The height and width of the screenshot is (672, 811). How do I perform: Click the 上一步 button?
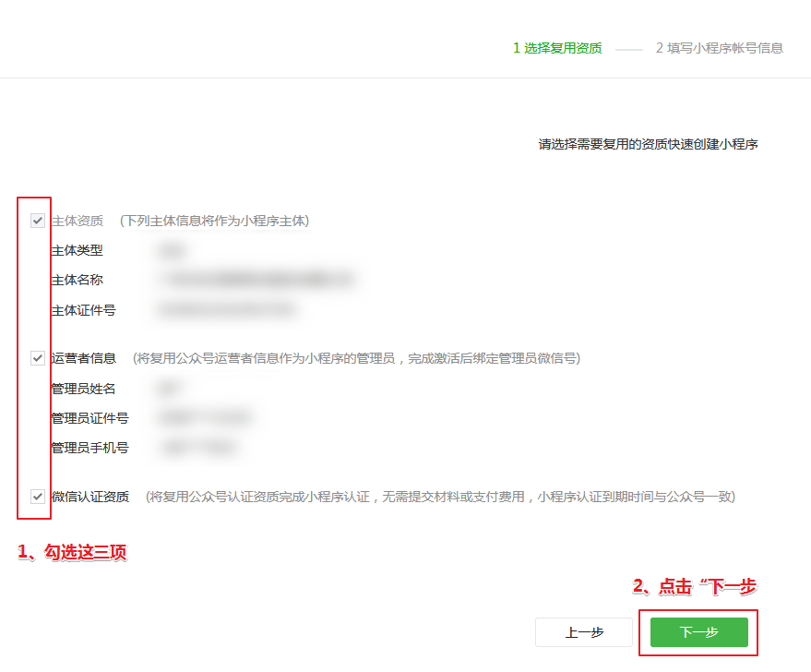click(584, 632)
